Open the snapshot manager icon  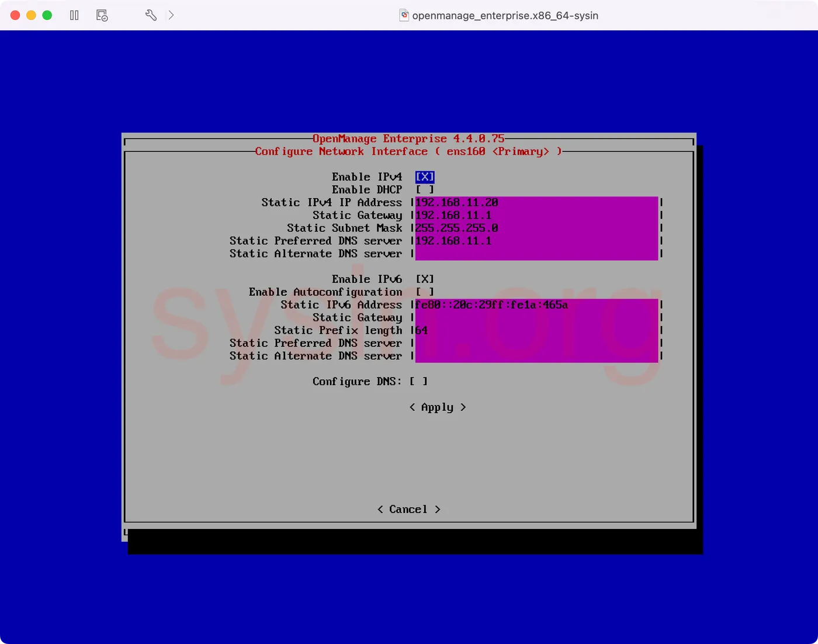pos(102,15)
